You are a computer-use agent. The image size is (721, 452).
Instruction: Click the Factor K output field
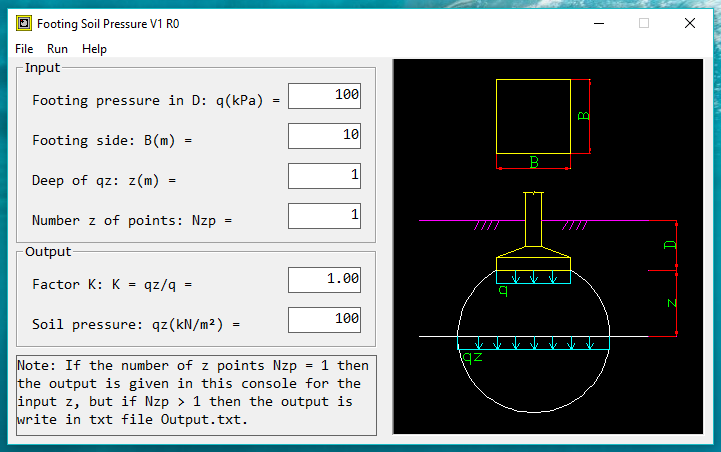click(324, 280)
